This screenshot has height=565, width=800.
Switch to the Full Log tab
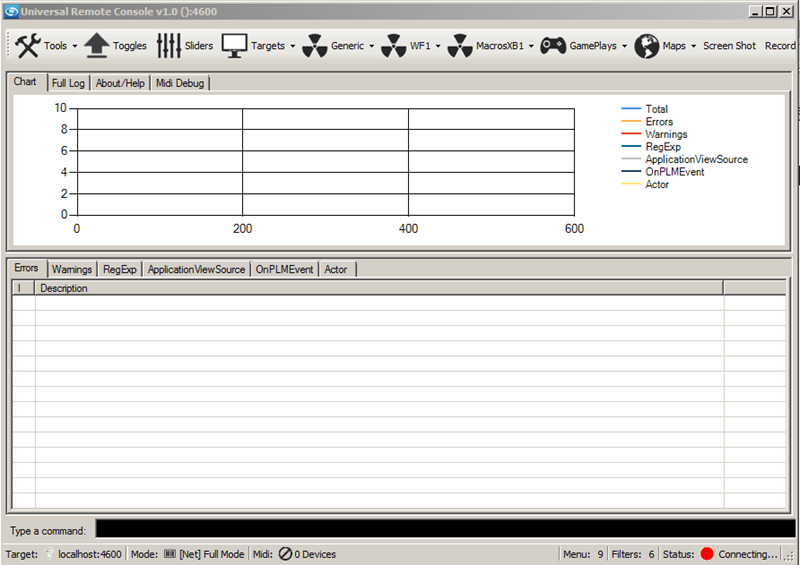69,83
